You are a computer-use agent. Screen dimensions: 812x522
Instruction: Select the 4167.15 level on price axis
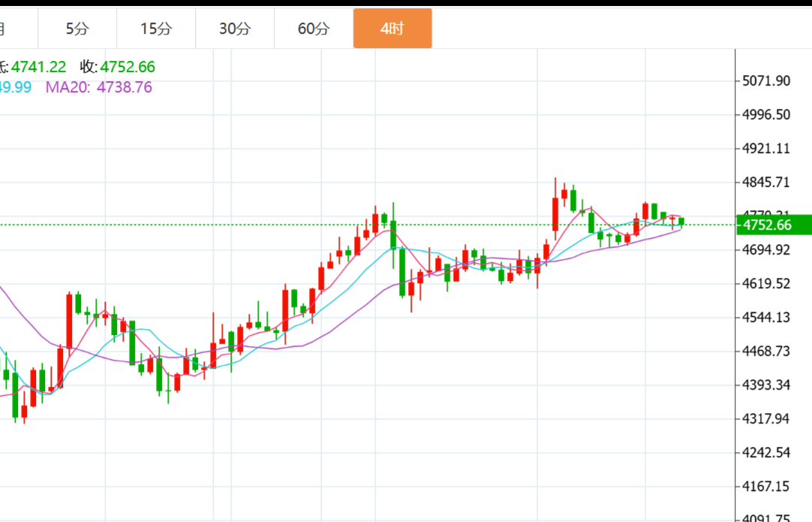click(x=765, y=486)
